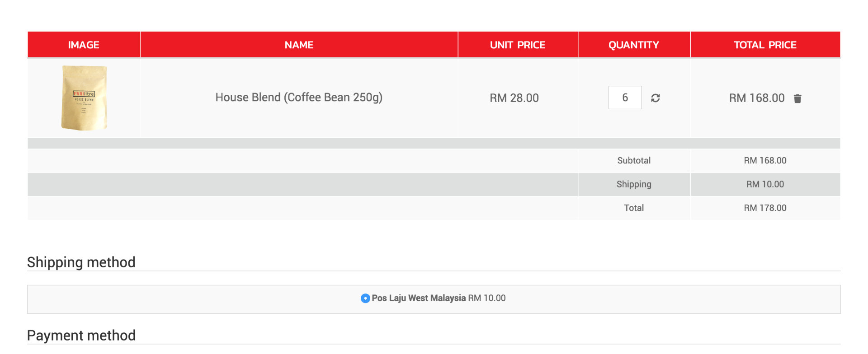Click the Subtotal label

(634, 160)
